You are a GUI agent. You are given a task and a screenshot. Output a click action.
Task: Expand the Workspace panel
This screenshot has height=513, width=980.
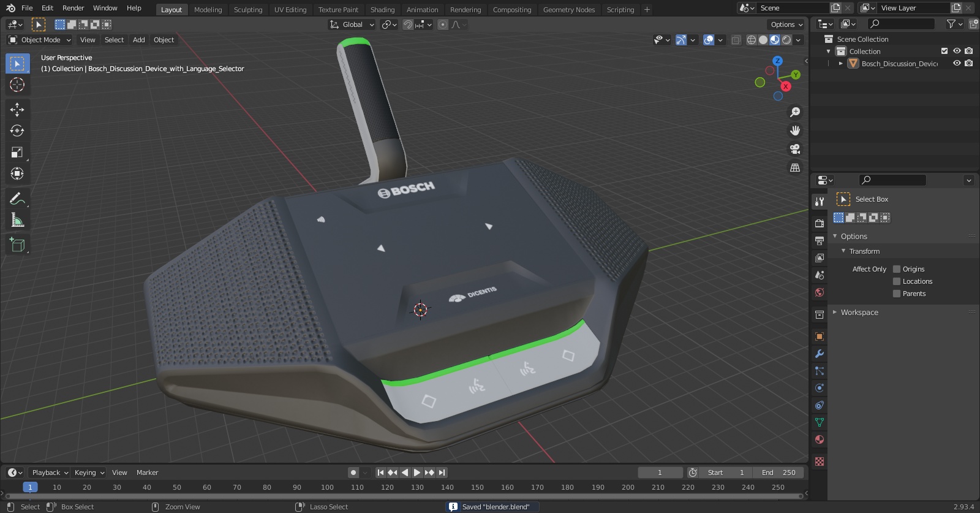pos(835,313)
